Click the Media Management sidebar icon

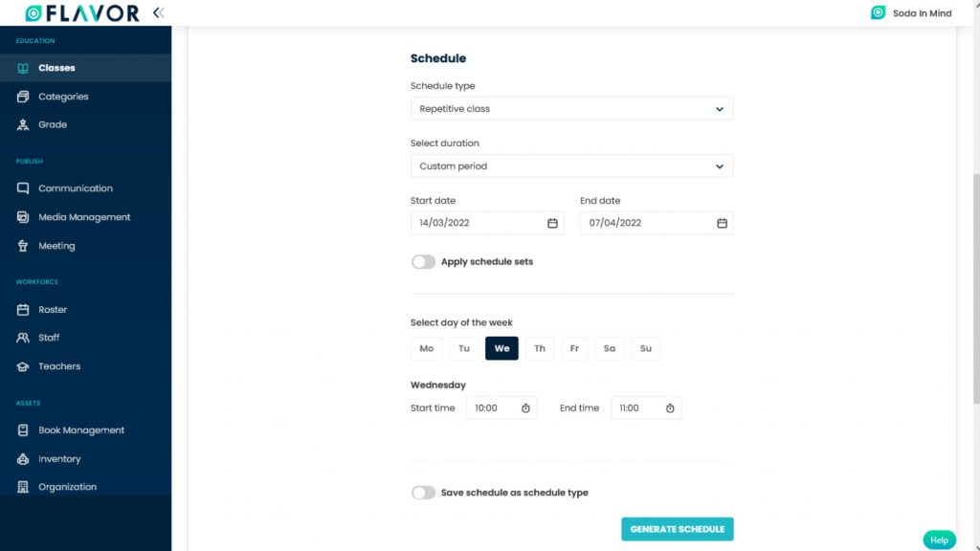(x=23, y=217)
